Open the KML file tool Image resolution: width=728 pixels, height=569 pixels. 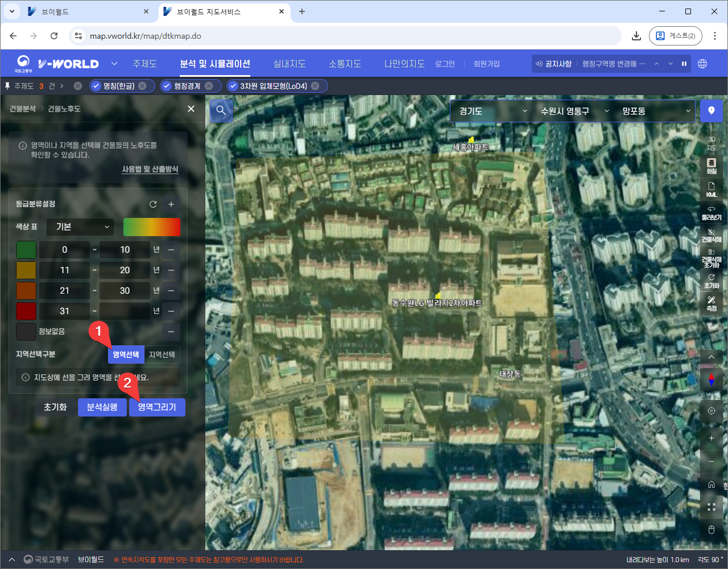coord(712,189)
